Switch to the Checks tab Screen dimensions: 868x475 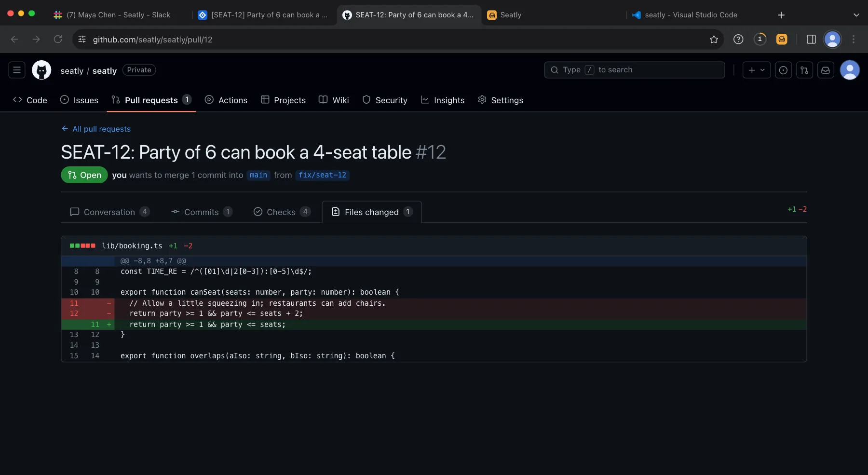tap(282, 212)
